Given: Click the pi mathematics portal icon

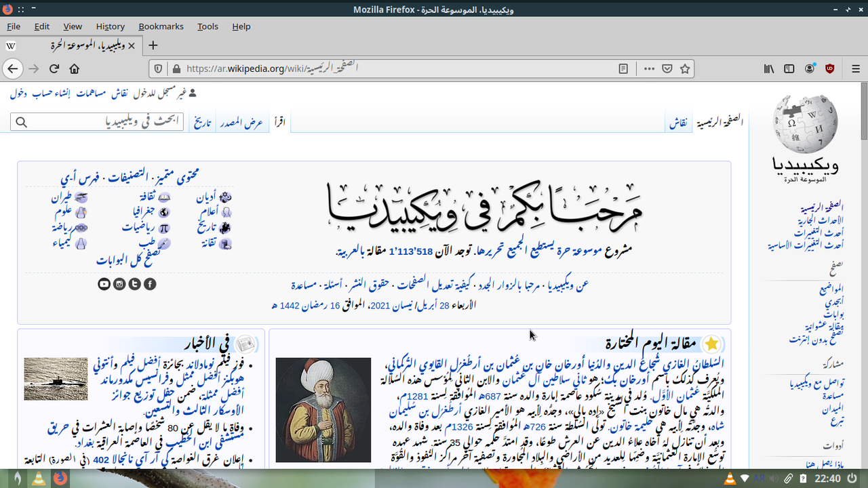Looking at the screenshot, I should (164, 228).
